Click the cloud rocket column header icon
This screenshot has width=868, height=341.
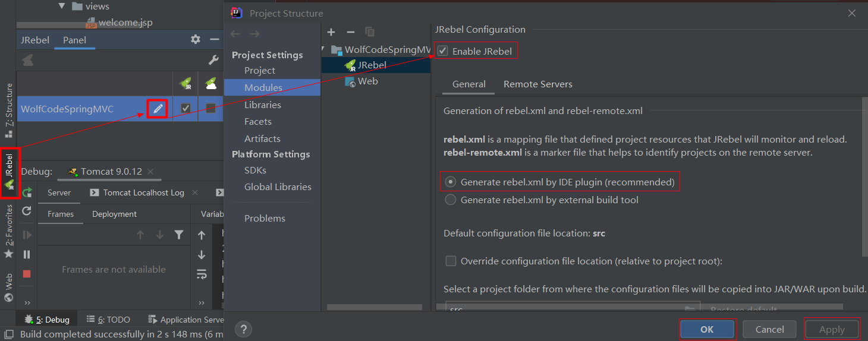point(210,84)
